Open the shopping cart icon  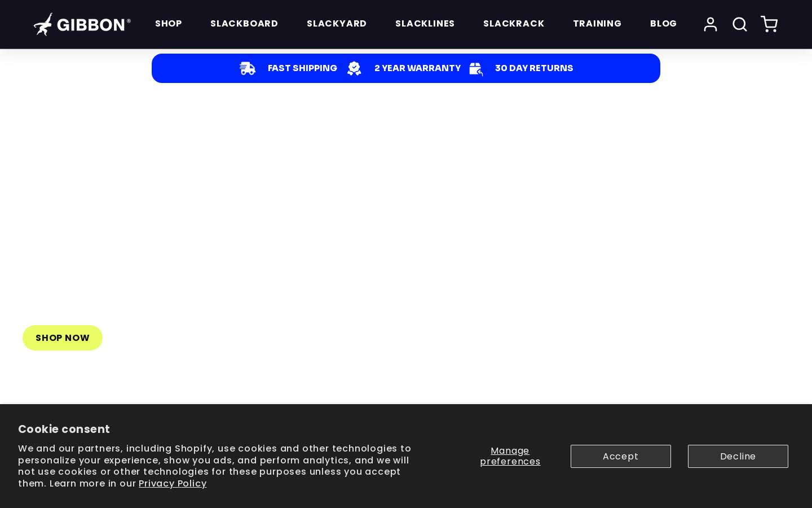(x=769, y=24)
